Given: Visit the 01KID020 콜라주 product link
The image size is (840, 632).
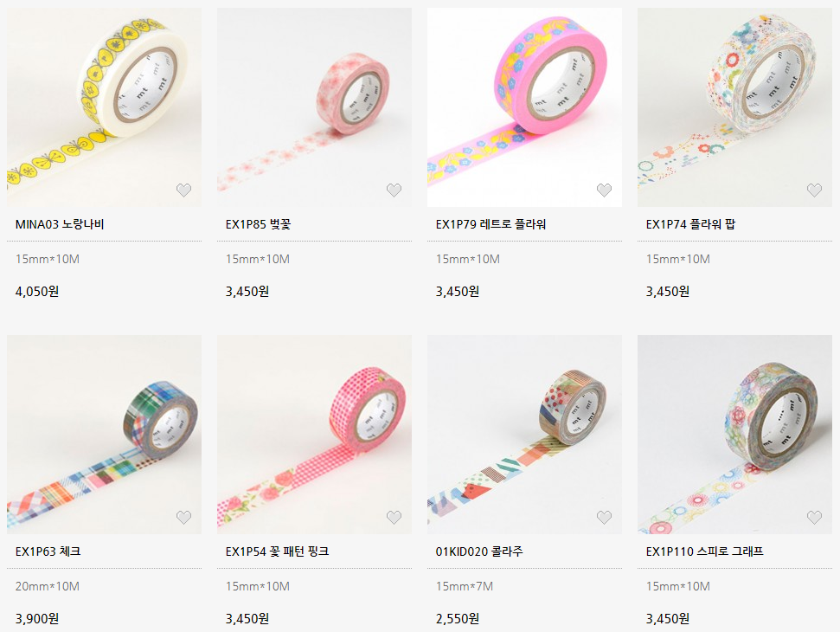Looking at the screenshot, I should pyautogui.click(x=479, y=551).
